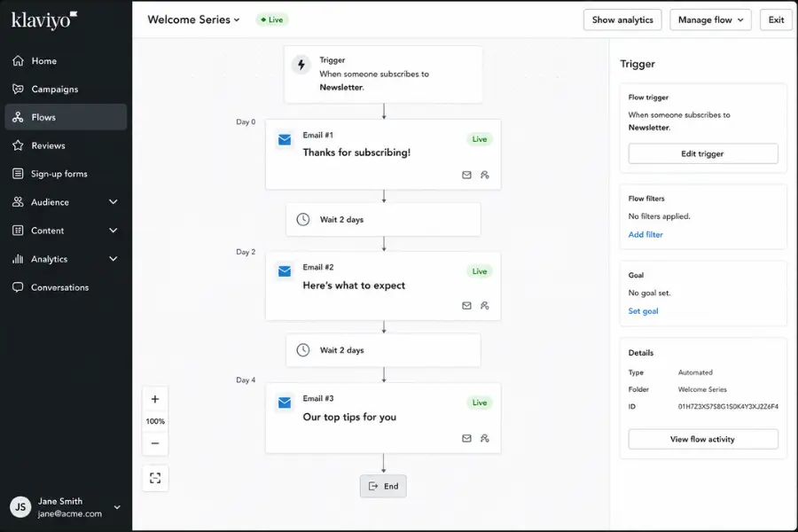
Task: Click the second Wait 2 days clock icon
Action: 303,350
